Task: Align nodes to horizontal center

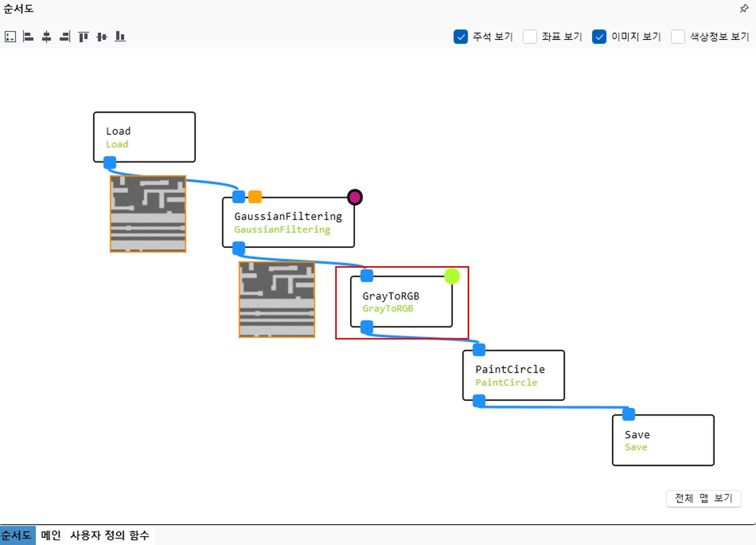Action: point(46,37)
